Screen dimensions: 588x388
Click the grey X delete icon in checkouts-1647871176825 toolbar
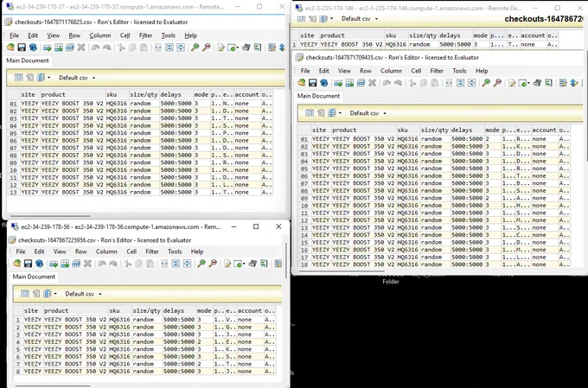[x=81, y=48]
